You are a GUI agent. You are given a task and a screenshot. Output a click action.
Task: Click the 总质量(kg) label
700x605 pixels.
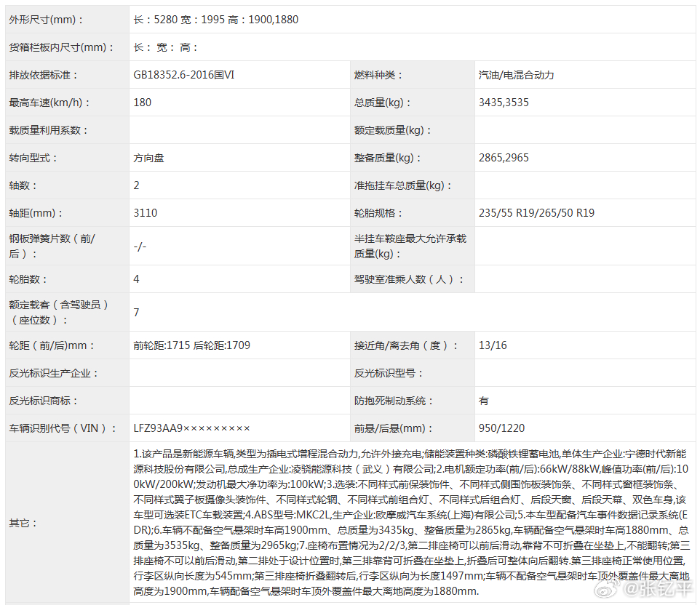383,103
